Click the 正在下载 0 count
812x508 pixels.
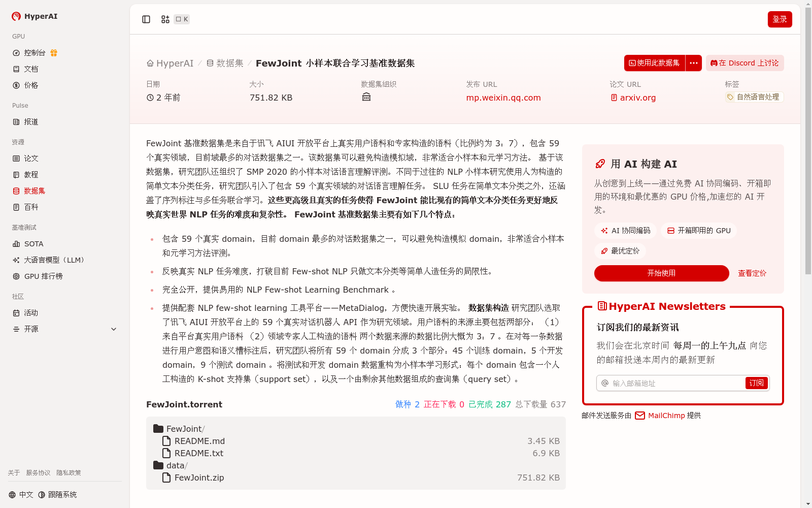click(x=444, y=404)
